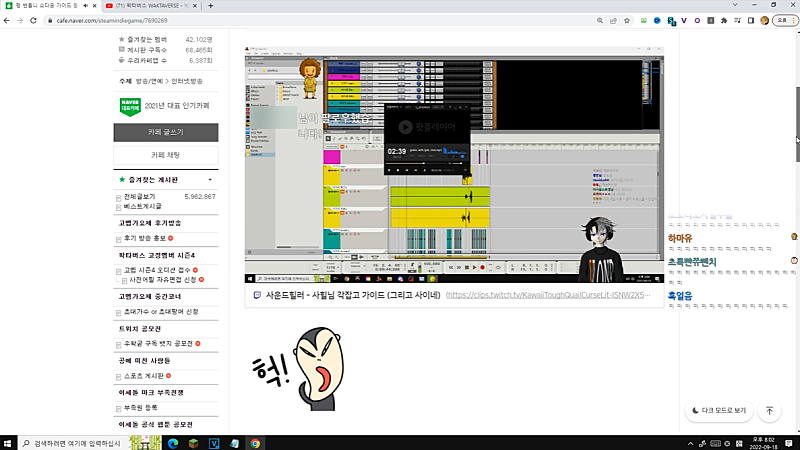Screen dimensions: 800x450
Task: Toggle the browser side panel icon
Action: tap(751, 20)
